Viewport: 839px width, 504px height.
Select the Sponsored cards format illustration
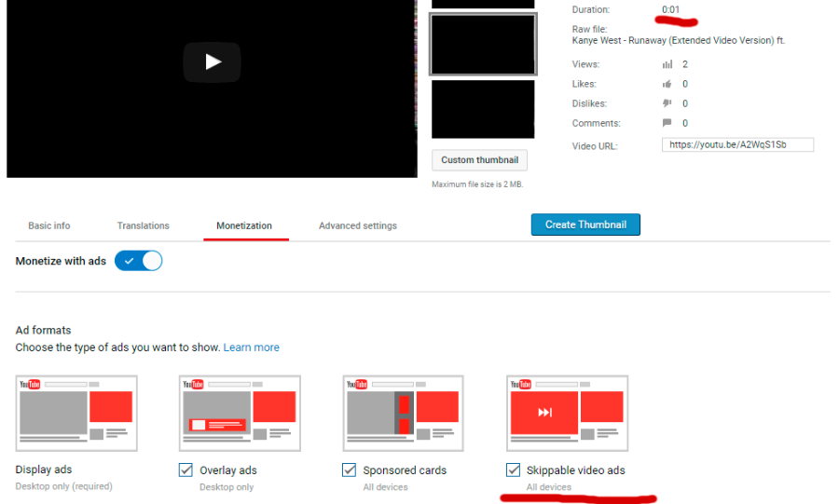(403, 414)
